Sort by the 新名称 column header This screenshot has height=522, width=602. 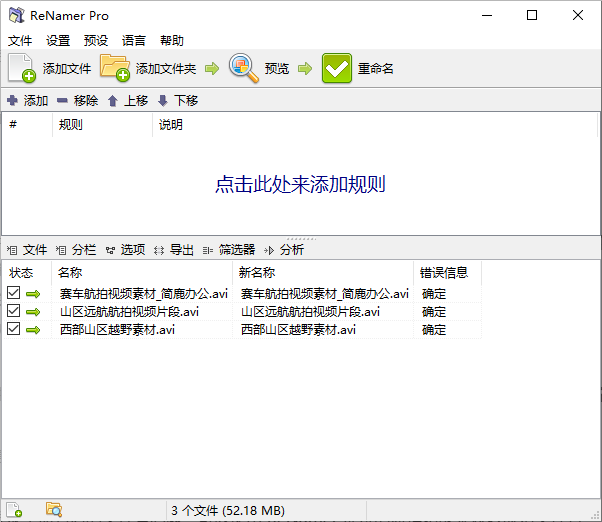point(323,273)
